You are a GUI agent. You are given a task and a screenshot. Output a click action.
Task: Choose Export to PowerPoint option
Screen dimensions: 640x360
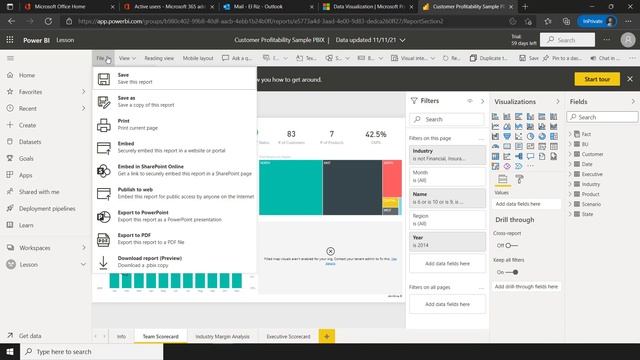click(x=175, y=216)
